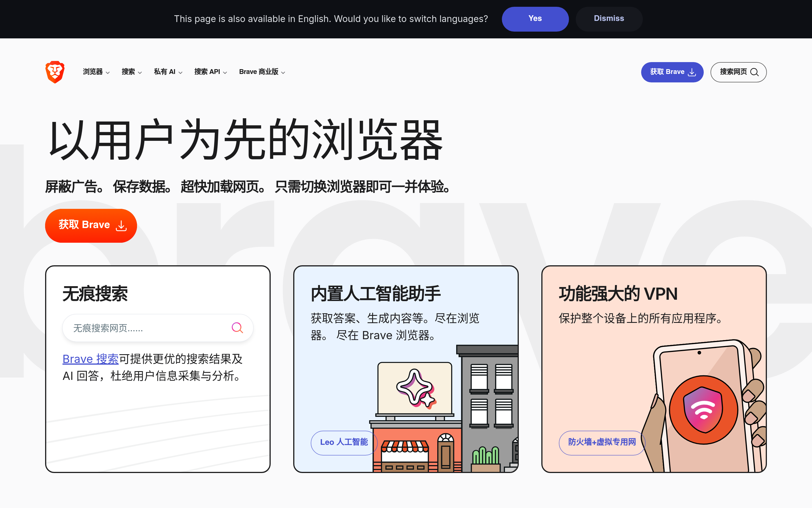Viewport: 812px width, 508px height.
Task: Click download icon in orange 获取 Brave button
Action: [x=121, y=226]
